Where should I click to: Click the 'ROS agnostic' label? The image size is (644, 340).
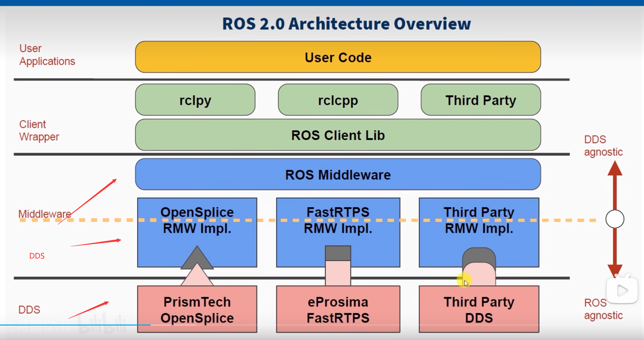pyautogui.click(x=603, y=309)
